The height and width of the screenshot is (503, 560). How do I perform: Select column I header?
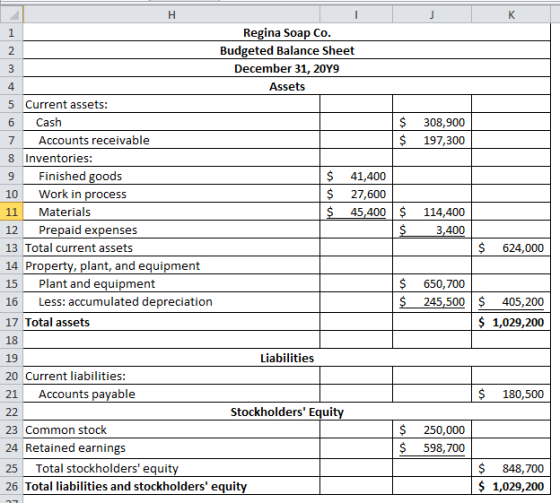point(356,15)
